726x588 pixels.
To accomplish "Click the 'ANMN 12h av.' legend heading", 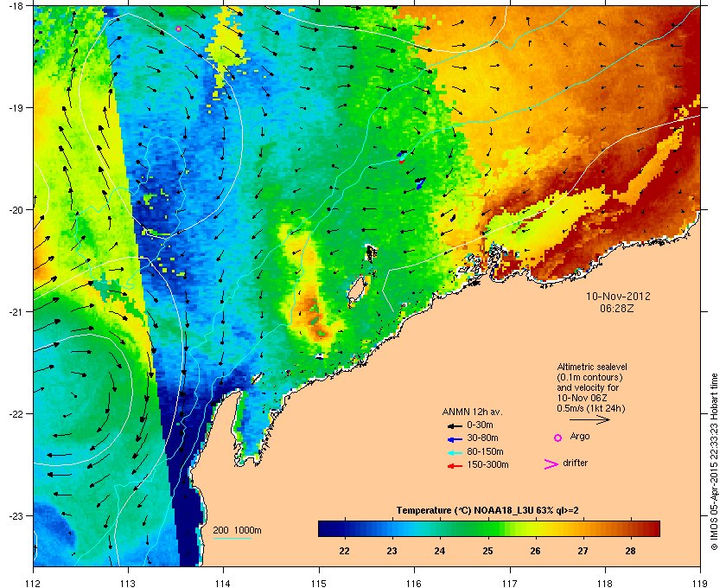I will [x=472, y=412].
